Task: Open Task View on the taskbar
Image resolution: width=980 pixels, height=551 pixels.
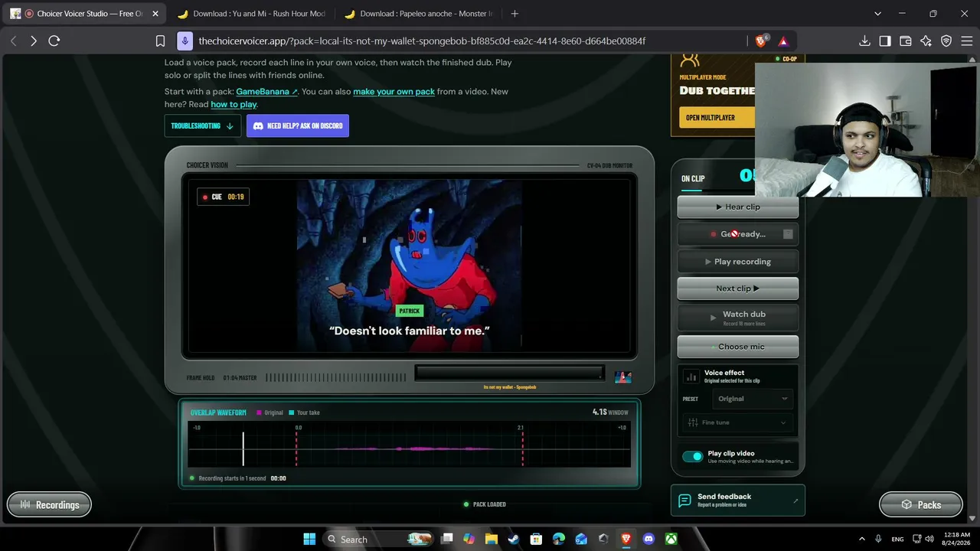Action: tap(447, 539)
